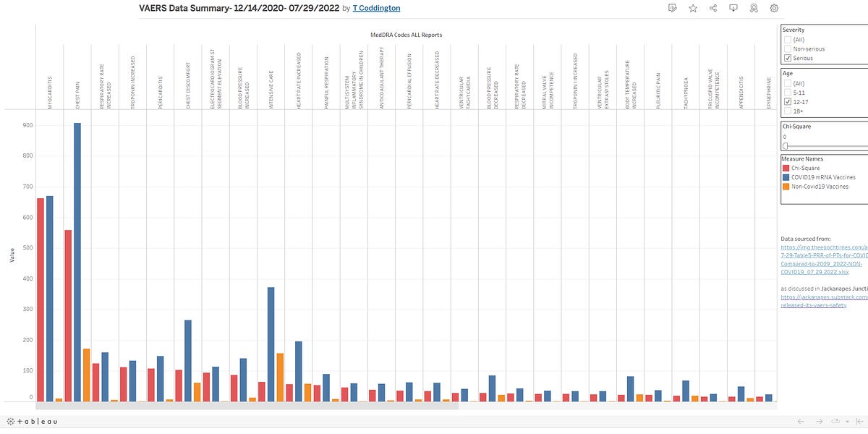This screenshot has height=434, width=868.
Task: Open the Share options icon
Action: [712, 7]
